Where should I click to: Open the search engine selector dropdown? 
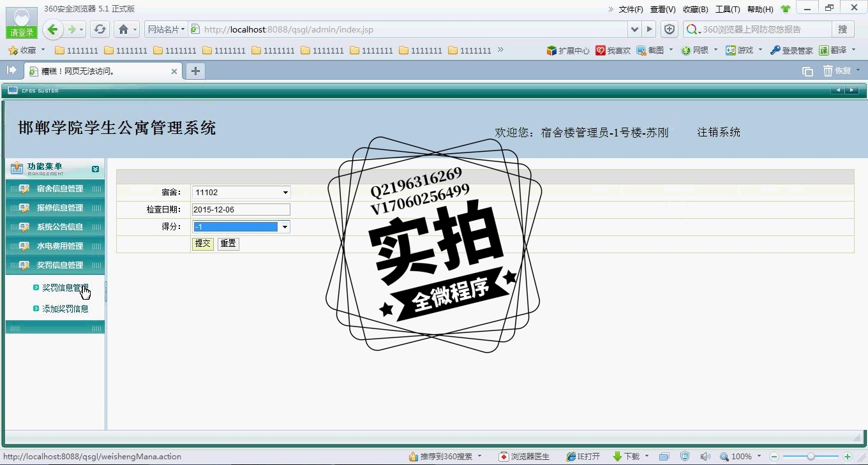coord(692,29)
